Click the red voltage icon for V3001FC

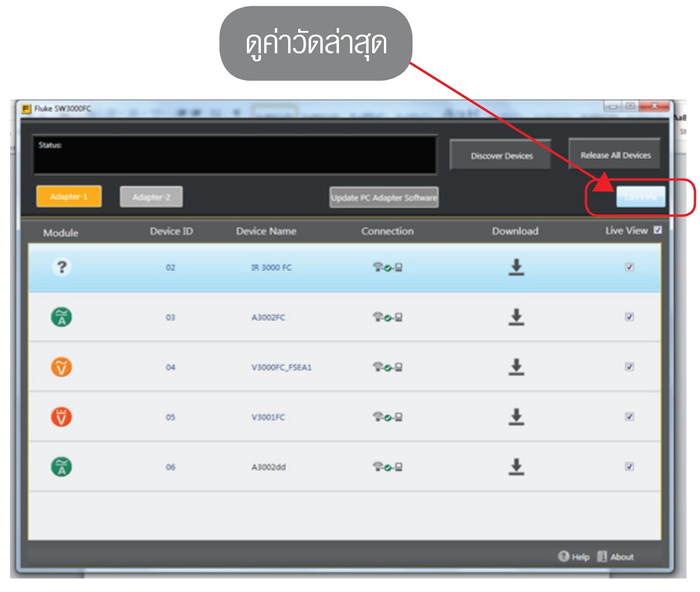61,417
